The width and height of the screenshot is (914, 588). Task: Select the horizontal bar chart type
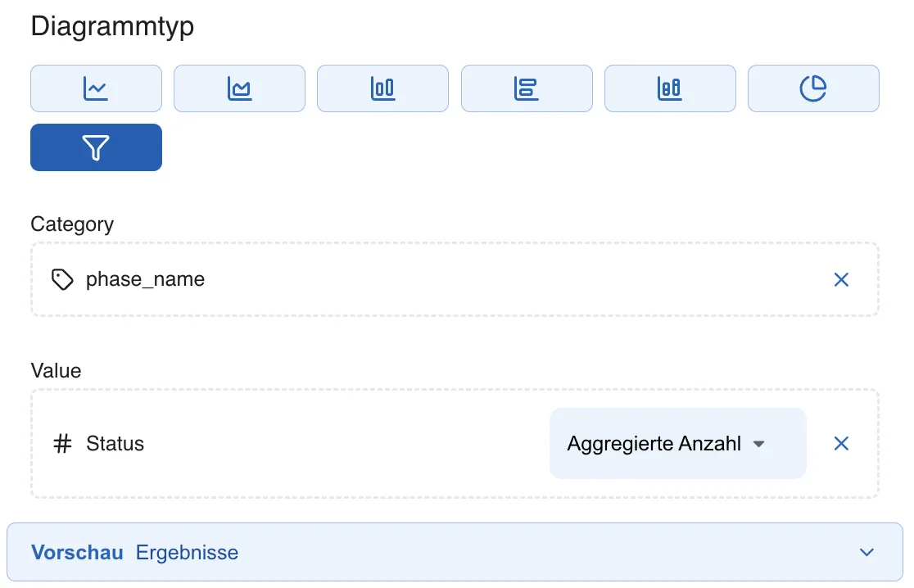pos(527,88)
